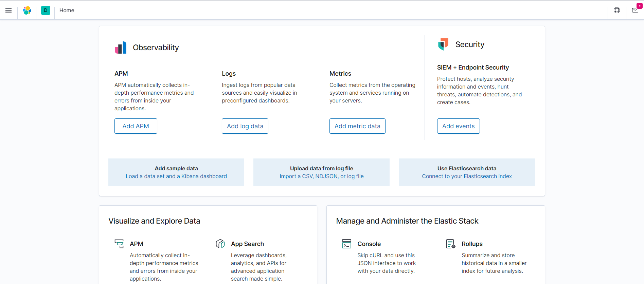This screenshot has height=284, width=644.
Task: Open the newsfeed mail icon
Action: [x=635, y=10]
